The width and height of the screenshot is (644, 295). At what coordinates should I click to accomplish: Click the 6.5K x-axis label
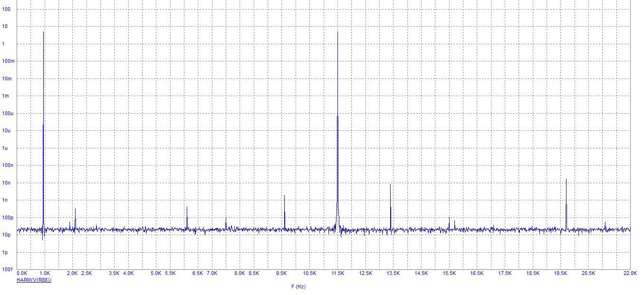tap(198, 274)
